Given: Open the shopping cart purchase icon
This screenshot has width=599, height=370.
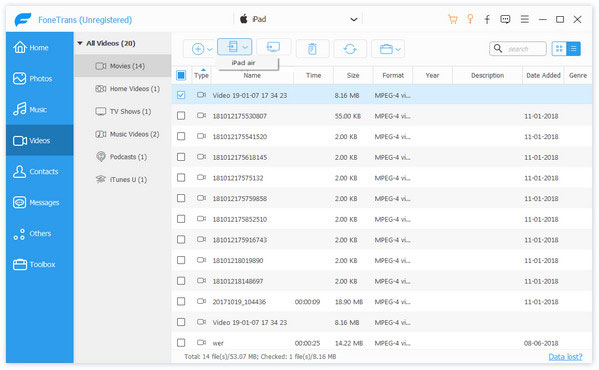Looking at the screenshot, I should (x=453, y=19).
